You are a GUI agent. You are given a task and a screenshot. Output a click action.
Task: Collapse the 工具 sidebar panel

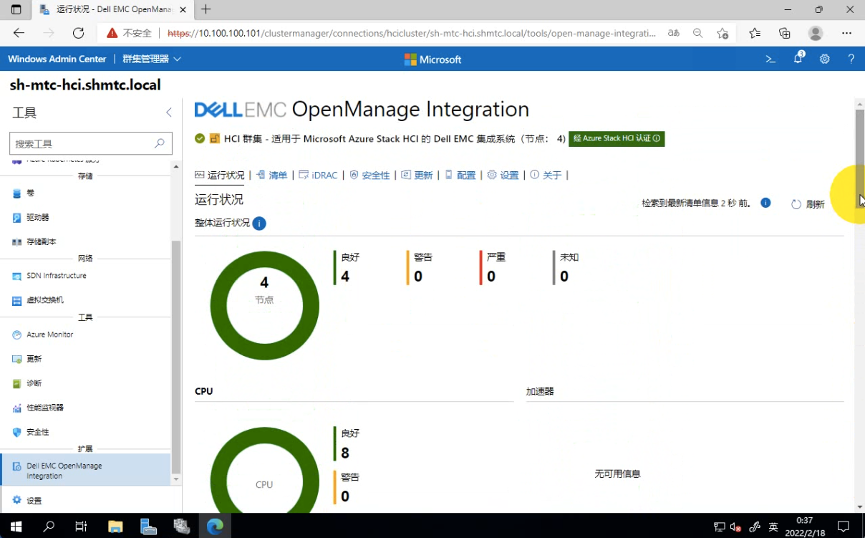click(169, 113)
